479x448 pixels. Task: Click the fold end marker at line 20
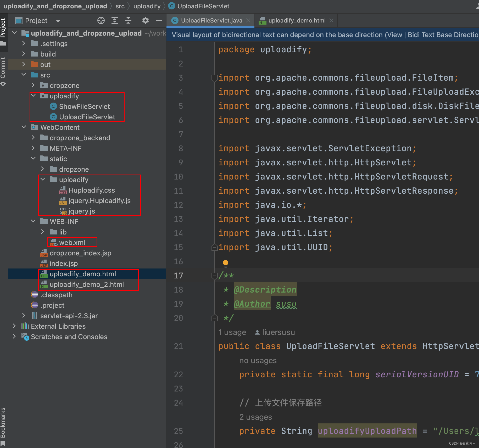click(214, 318)
